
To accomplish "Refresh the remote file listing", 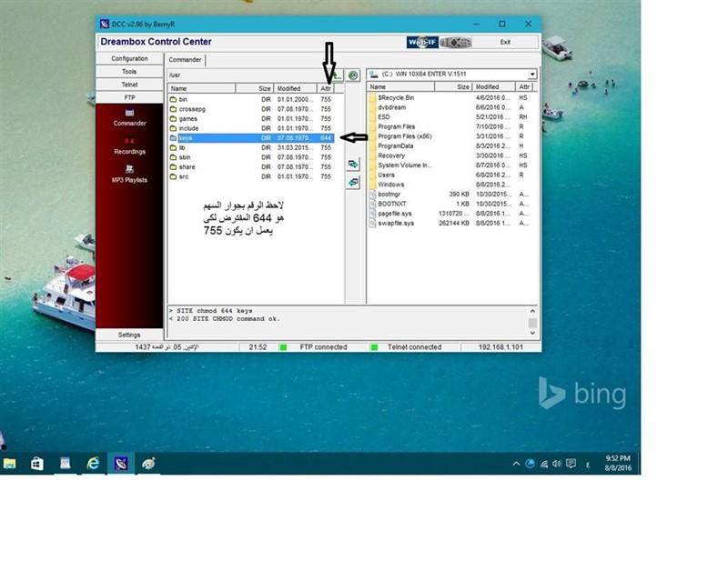I will point(353,75).
